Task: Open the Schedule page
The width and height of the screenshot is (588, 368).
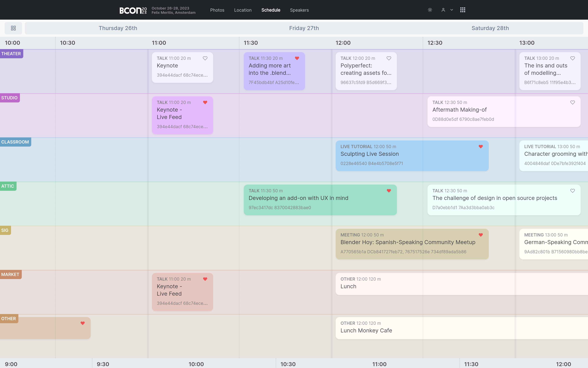Action: tap(271, 10)
